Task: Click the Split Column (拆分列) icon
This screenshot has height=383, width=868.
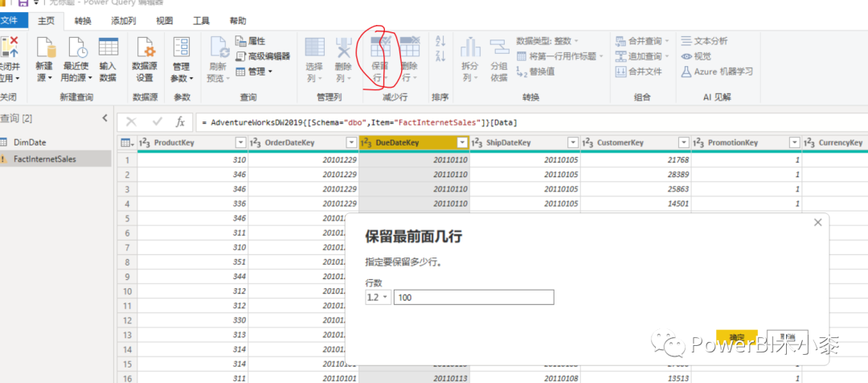Action: (x=470, y=47)
